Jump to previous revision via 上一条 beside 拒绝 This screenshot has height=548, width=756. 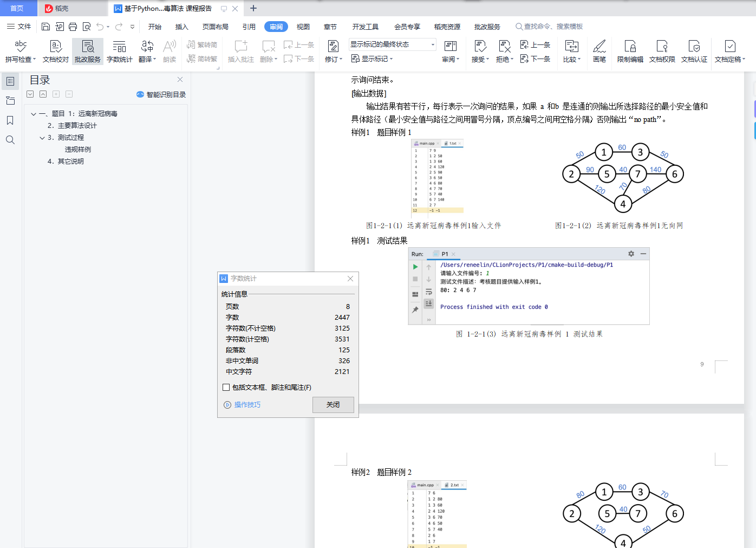tap(535, 45)
